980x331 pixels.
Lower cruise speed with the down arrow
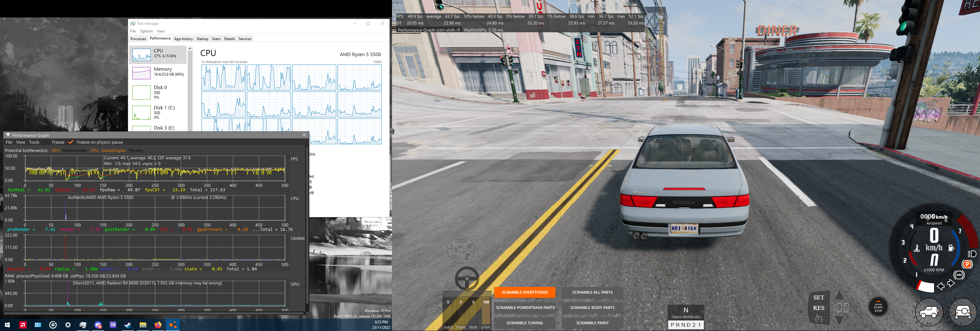pos(839,320)
